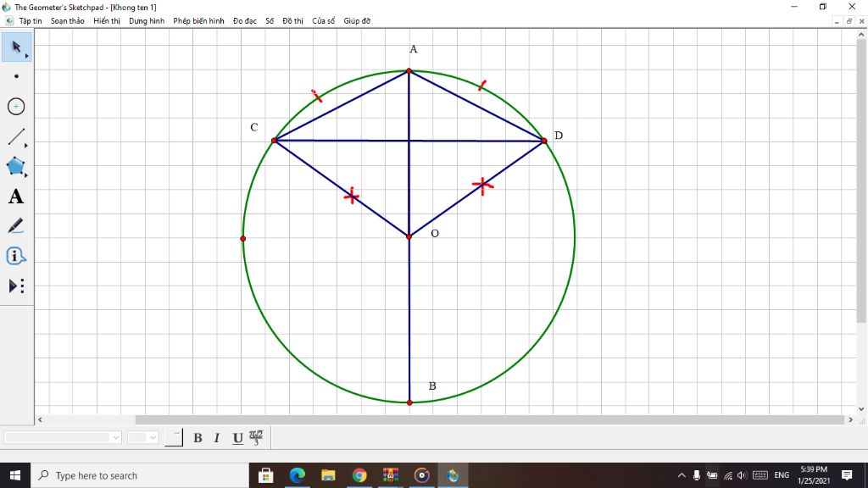Click the taskbar search box
The image size is (868, 488).
click(x=140, y=475)
